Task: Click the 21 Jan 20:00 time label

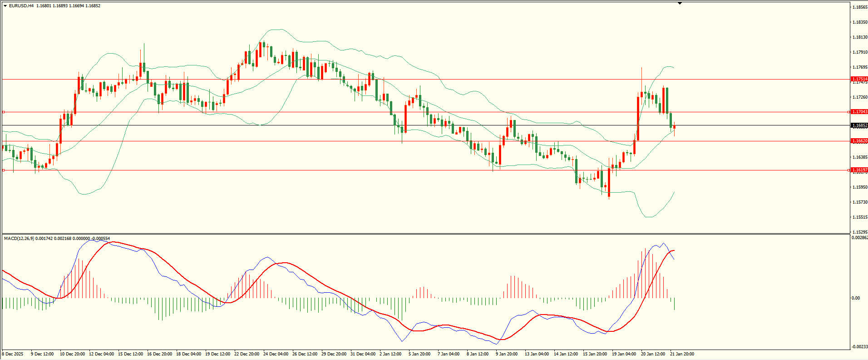Action: 682,354
